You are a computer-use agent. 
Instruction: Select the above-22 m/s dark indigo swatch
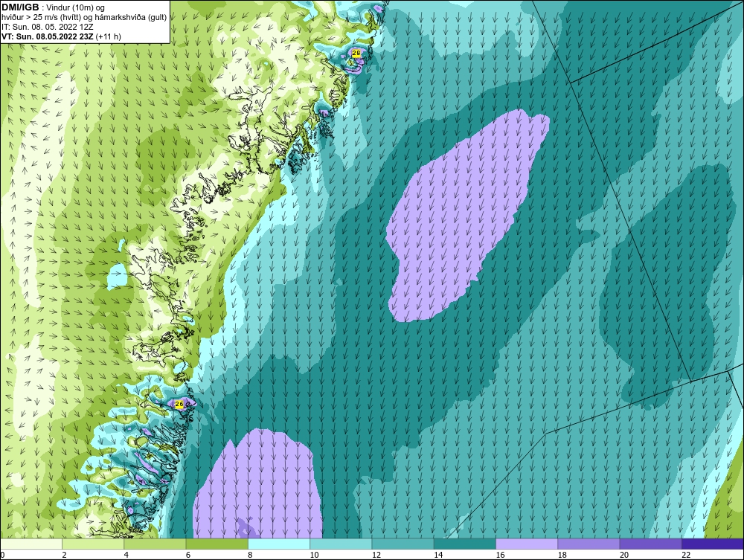click(713, 544)
